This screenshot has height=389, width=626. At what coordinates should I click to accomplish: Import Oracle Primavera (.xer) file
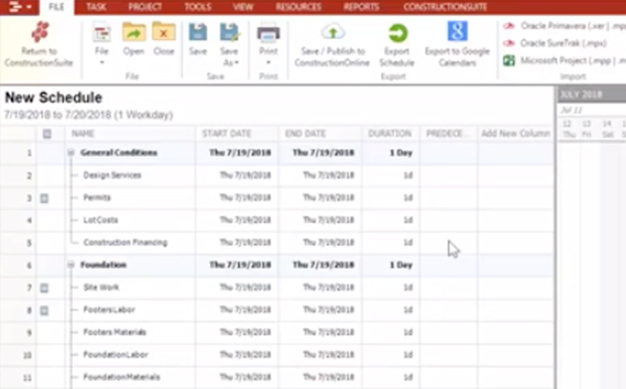point(564,26)
